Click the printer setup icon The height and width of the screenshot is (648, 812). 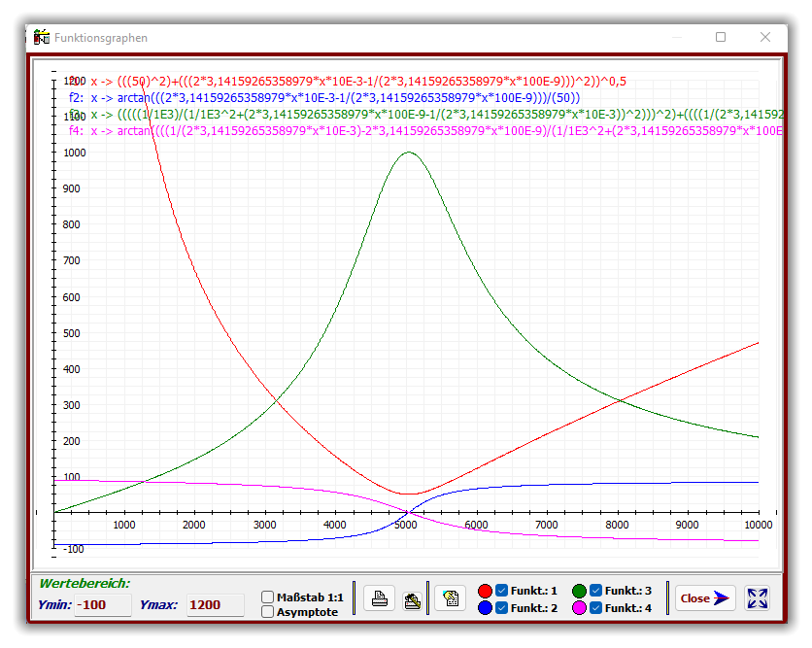pos(411,598)
